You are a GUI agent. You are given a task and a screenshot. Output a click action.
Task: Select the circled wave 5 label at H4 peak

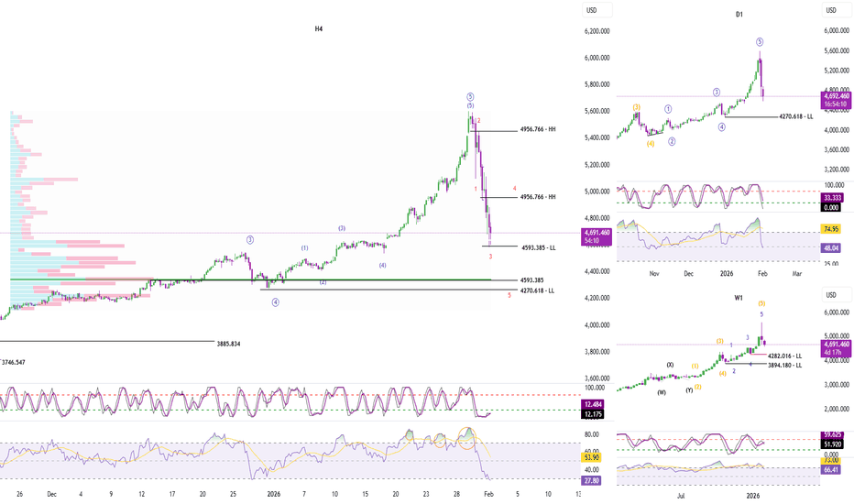[x=470, y=97]
